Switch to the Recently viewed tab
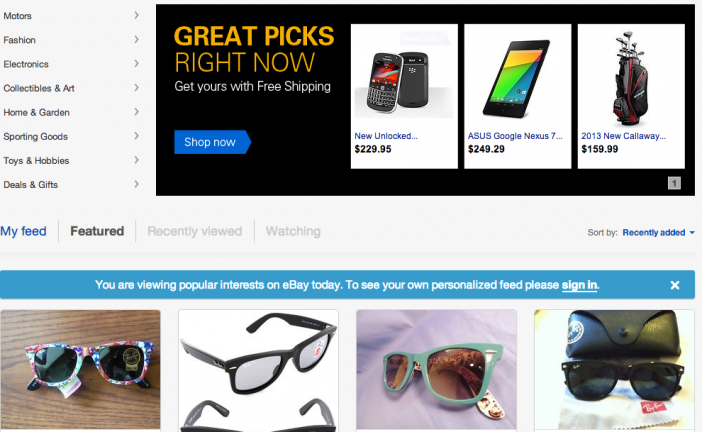The width and height of the screenshot is (702, 432). coord(195,231)
